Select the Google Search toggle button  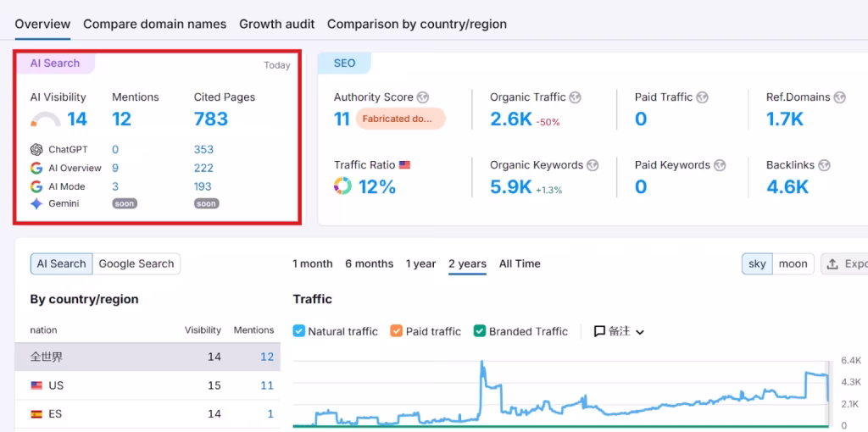136,263
